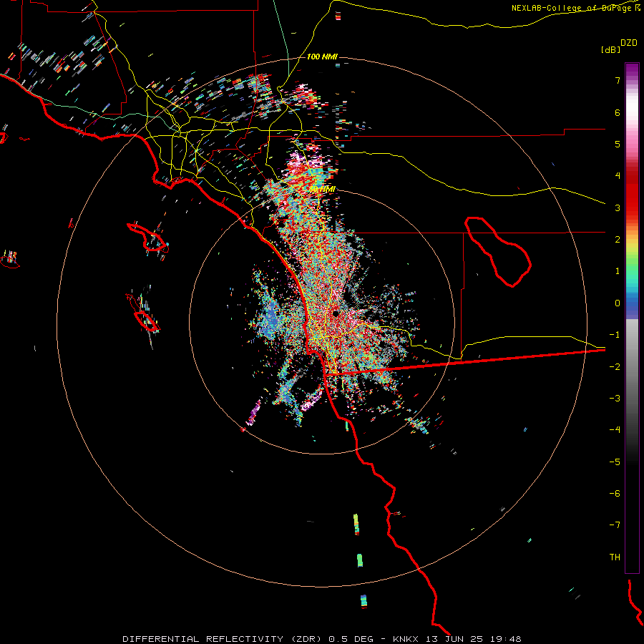Click the large red-outlined lake east of the radar
The image size is (644, 644).
pos(498,251)
